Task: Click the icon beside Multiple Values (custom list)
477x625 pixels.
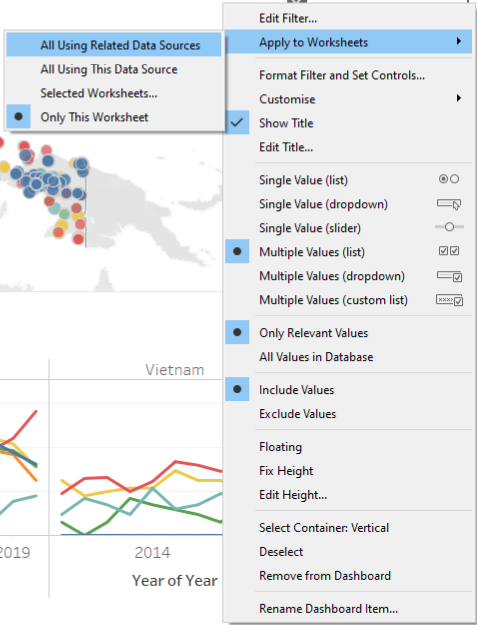Action: pos(449,300)
